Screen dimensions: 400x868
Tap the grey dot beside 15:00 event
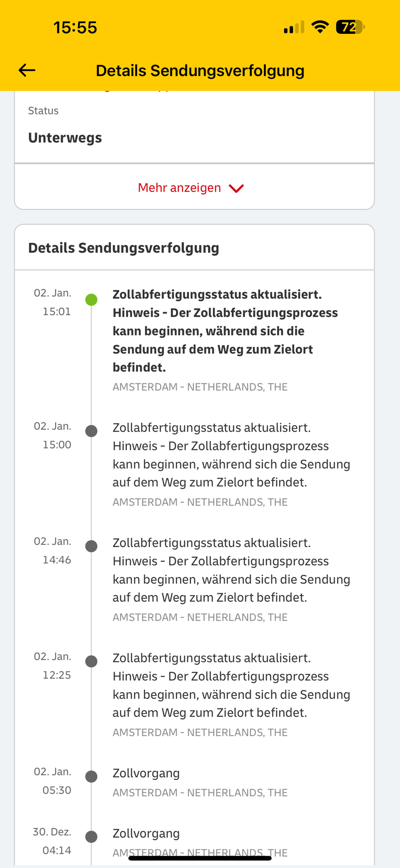point(91,431)
